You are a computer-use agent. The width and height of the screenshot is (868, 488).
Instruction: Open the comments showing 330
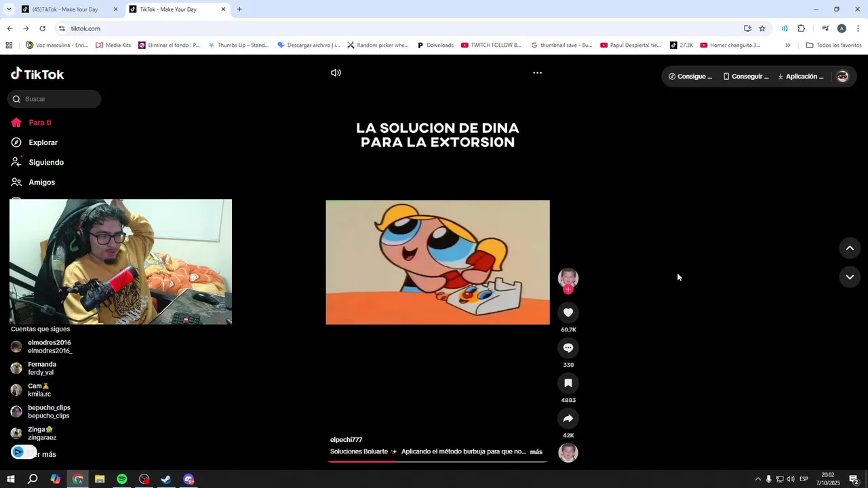coord(568,348)
